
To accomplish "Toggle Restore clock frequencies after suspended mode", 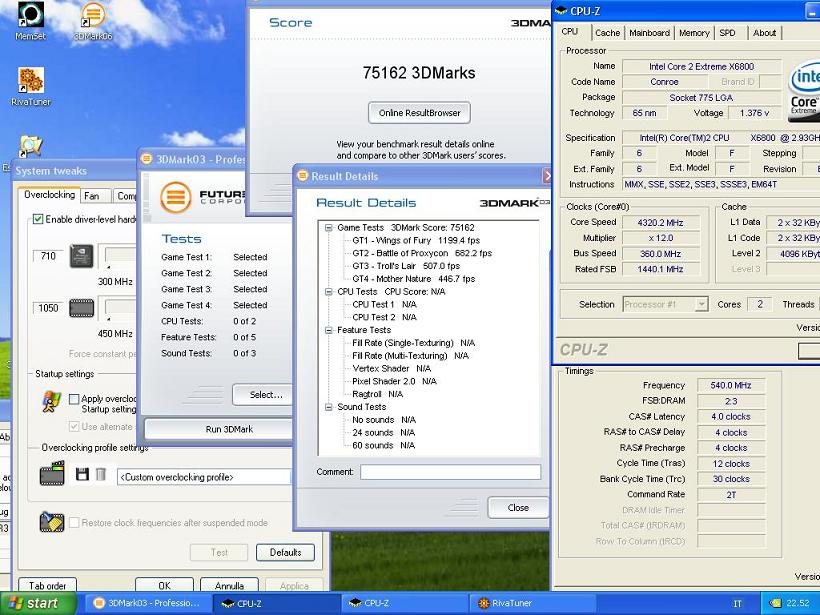I will [74, 522].
